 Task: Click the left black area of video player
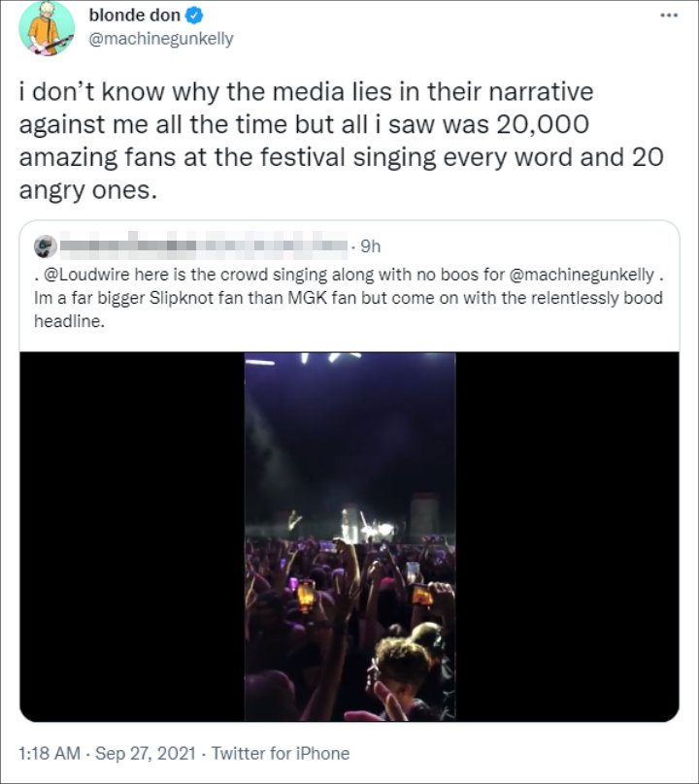(x=131, y=538)
